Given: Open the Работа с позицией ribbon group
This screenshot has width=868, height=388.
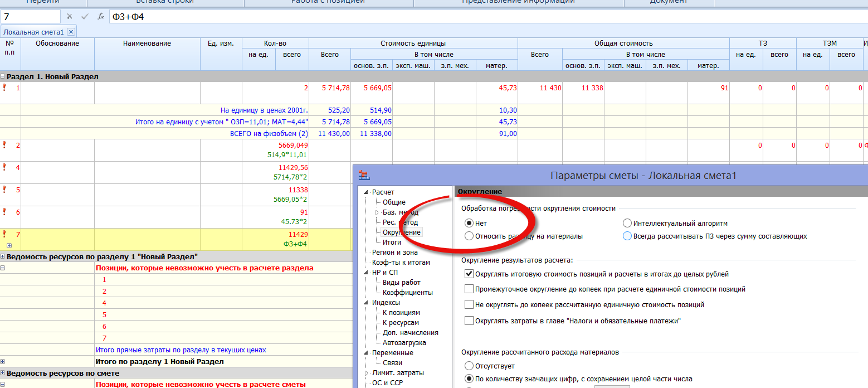Looking at the screenshot, I should tap(328, 2).
